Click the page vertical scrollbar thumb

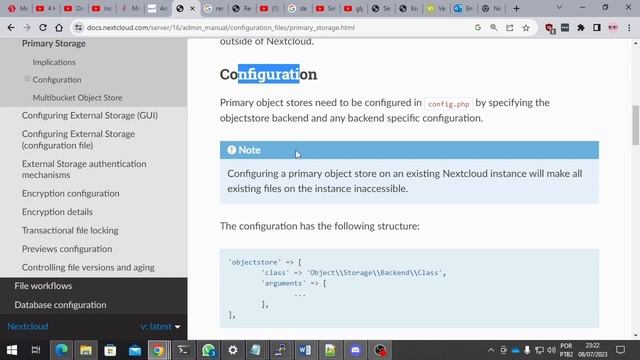636,125
